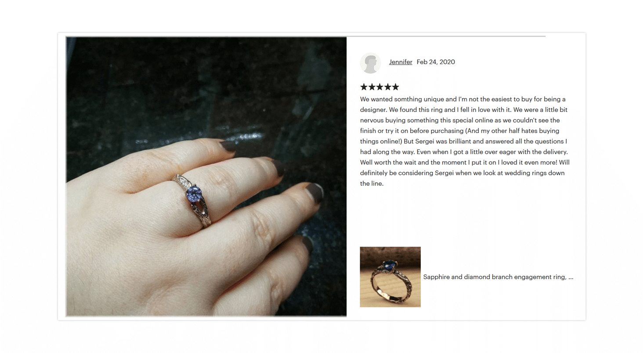This screenshot has width=644, height=353.
Task: Open the sapphire ring product thumbnail
Action: point(390,277)
